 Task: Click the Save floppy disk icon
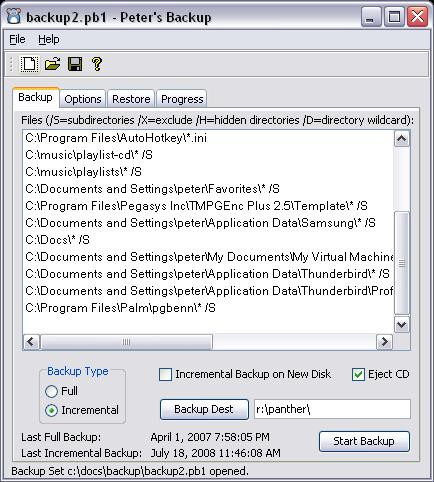pos(75,64)
